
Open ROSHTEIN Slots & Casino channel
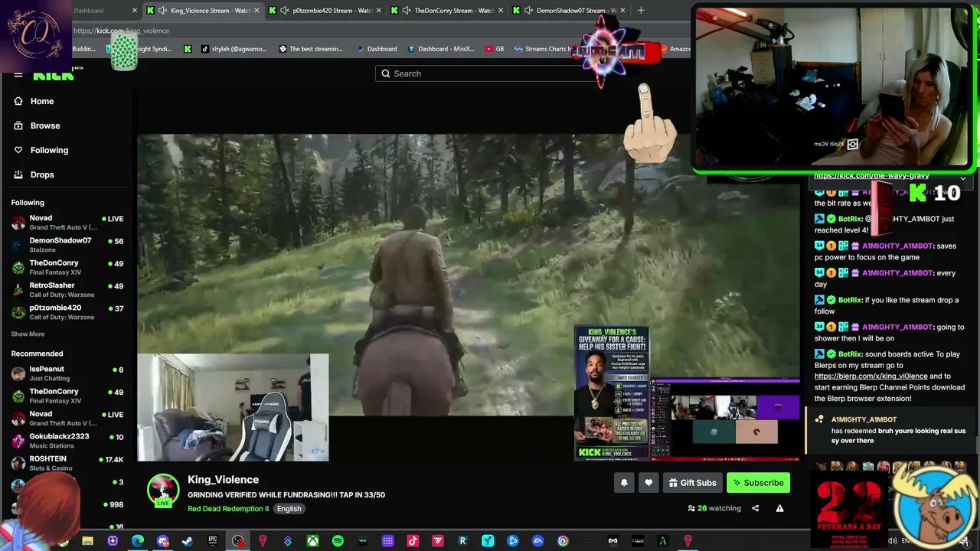(x=67, y=463)
